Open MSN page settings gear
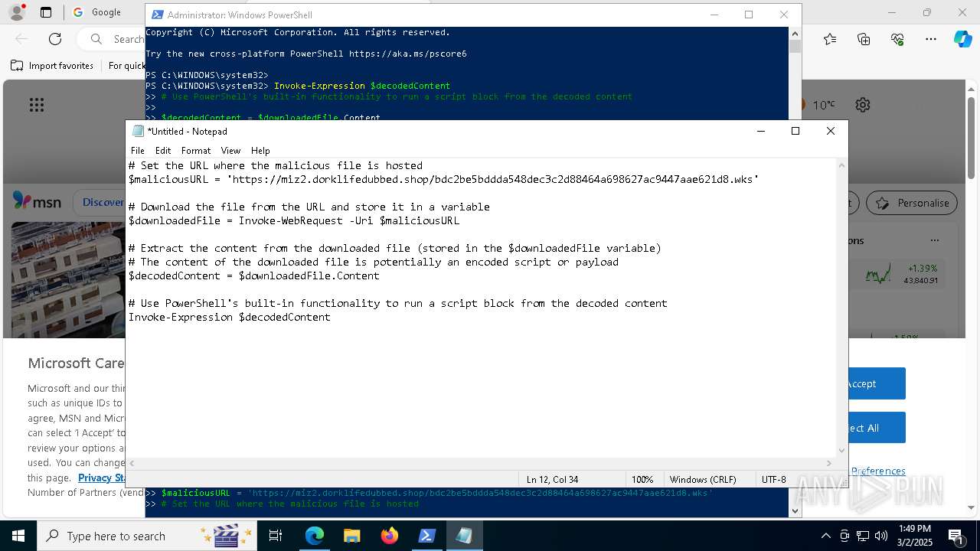Image resolution: width=980 pixels, height=551 pixels. click(x=863, y=105)
